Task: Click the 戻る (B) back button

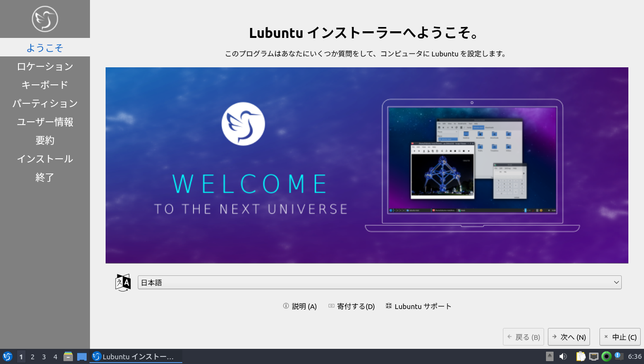Action: (x=523, y=337)
